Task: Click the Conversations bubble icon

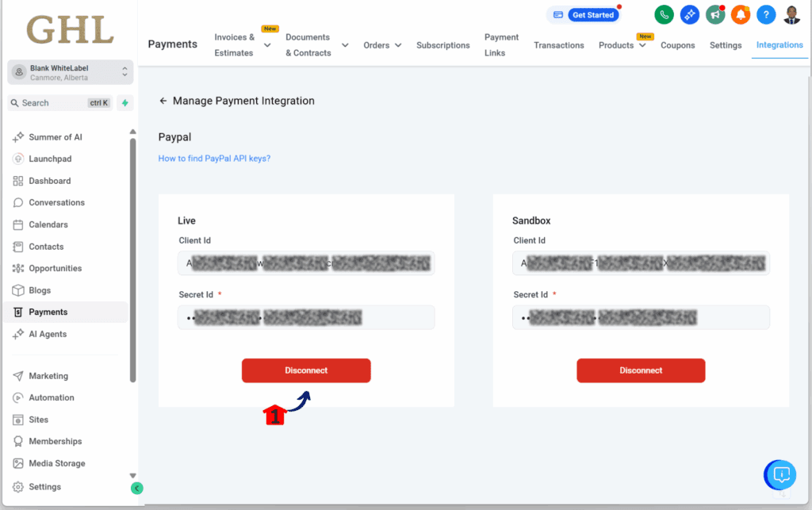Action: coord(18,202)
